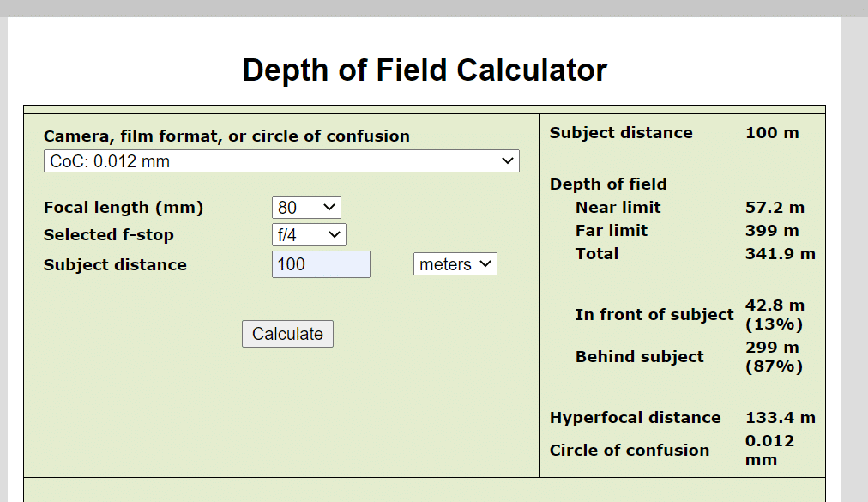The height and width of the screenshot is (502, 868).
Task: Click the Circle of confusion value 0.012 mm
Action: pos(769,451)
